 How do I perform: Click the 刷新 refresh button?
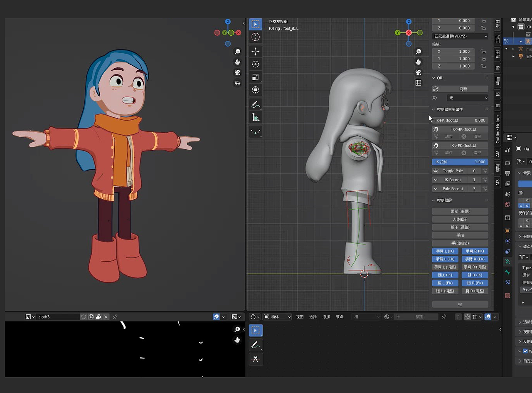click(460, 89)
